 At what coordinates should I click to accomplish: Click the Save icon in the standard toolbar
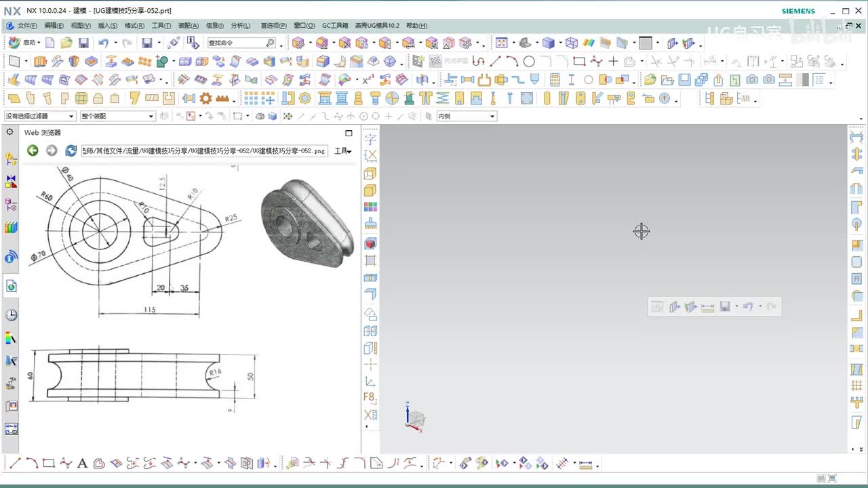coord(83,43)
